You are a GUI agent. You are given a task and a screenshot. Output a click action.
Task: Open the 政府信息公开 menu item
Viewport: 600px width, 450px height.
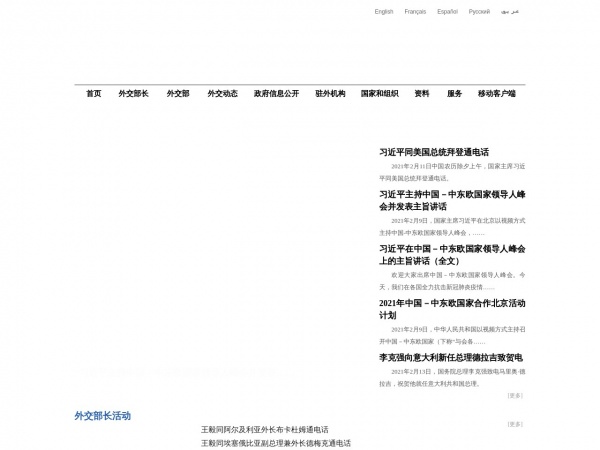[276, 93]
